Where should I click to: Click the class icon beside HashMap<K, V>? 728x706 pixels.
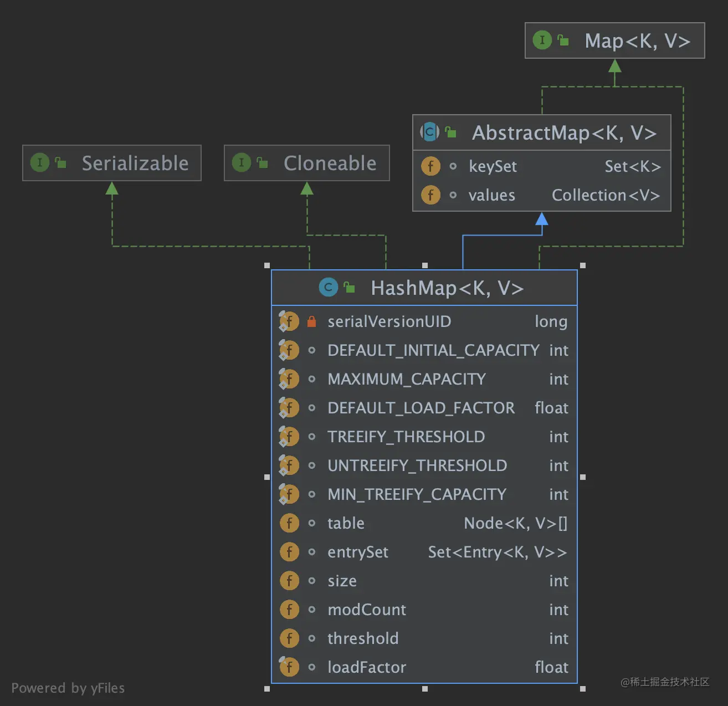click(328, 288)
